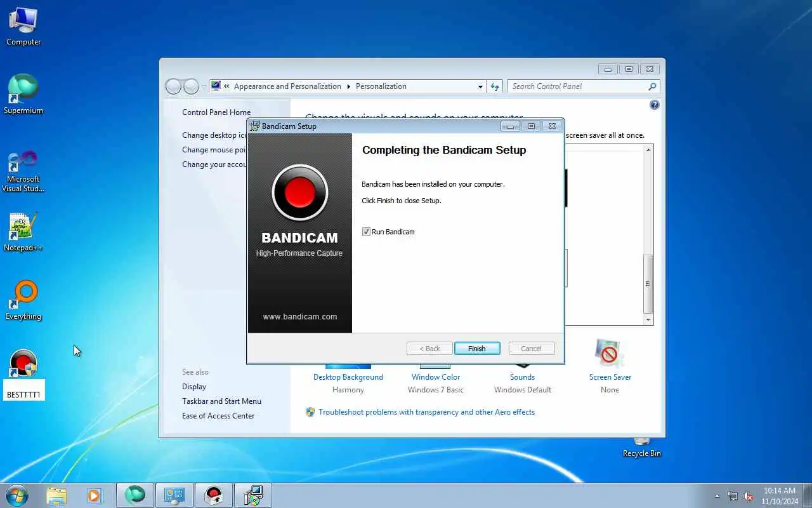Switch to Control Panel taskbar button

pyautogui.click(x=174, y=495)
